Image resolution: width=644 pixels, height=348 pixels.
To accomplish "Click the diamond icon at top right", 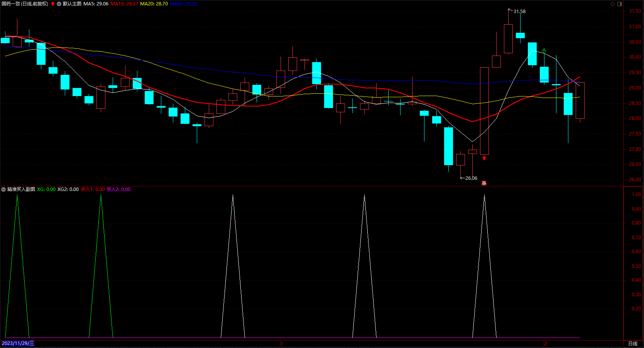I will click(612, 4).
